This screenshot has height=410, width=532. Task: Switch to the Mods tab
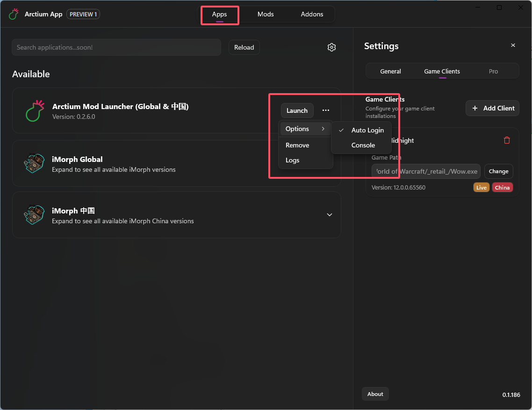pos(266,14)
